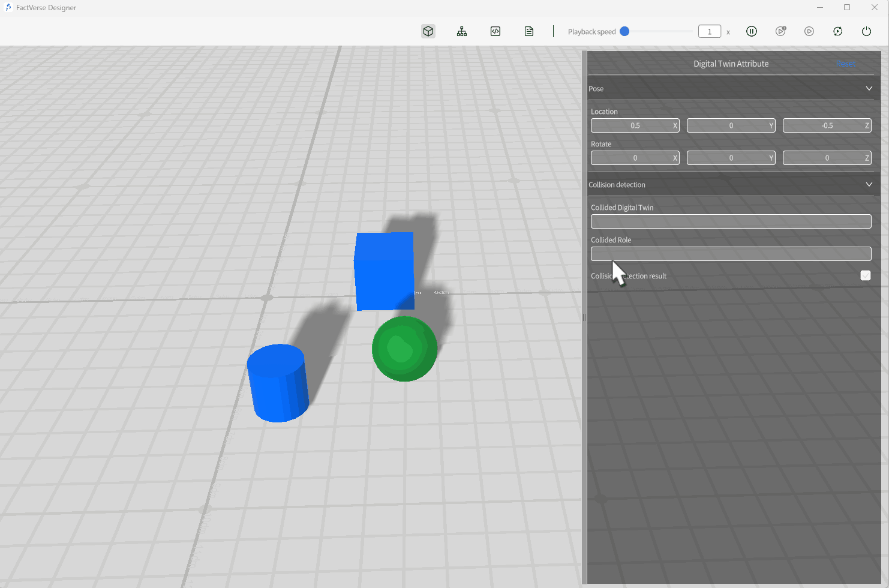Image resolution: width=889 pixels, height=588 pixels.
Task: Select the green sphere in the viewport
Action: 404,349
